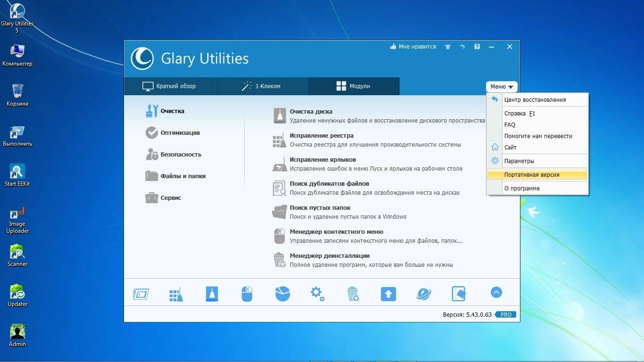Image resolution: width=644 pixels, height=362 pixels.
Task: Open the Исправление ярлыков module
Action: point(367,164)
